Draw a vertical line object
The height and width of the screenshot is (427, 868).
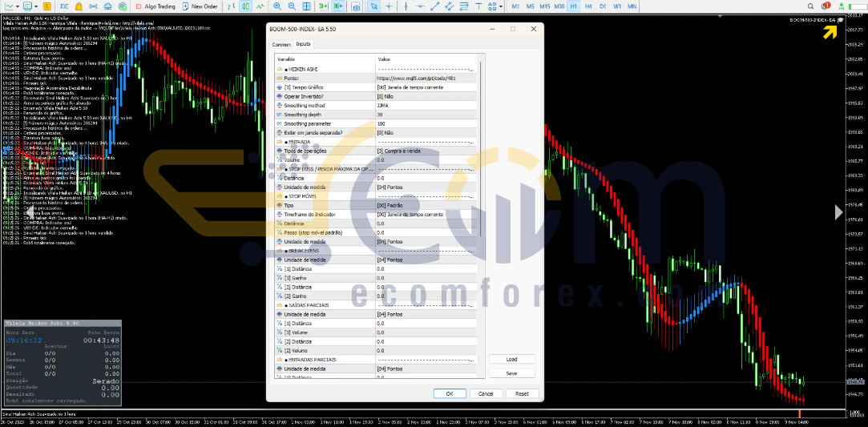(406, 6)
